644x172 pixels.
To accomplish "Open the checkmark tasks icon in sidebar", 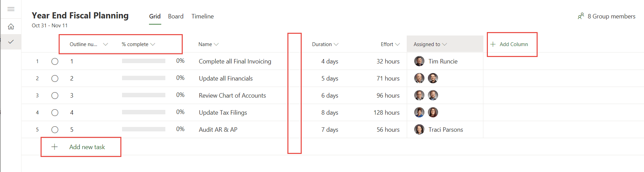I will click(11, 42).
